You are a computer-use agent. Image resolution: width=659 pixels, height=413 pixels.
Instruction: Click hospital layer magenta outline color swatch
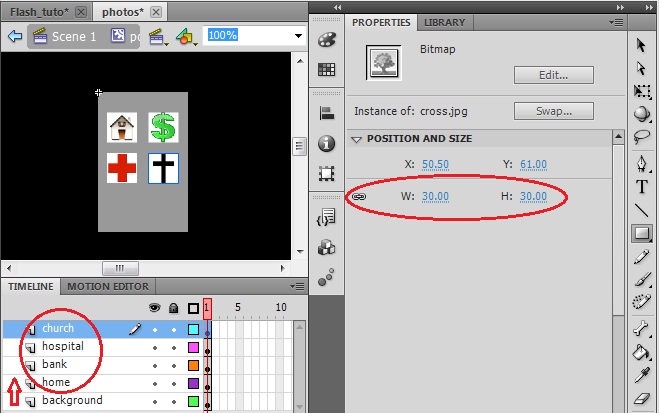(x=193, y=347)
